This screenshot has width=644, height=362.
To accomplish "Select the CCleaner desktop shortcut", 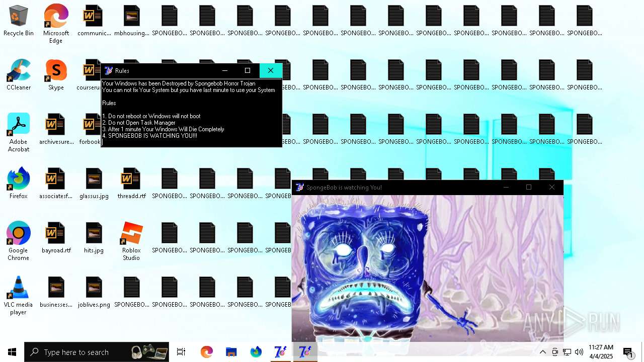I will point(19,75).
